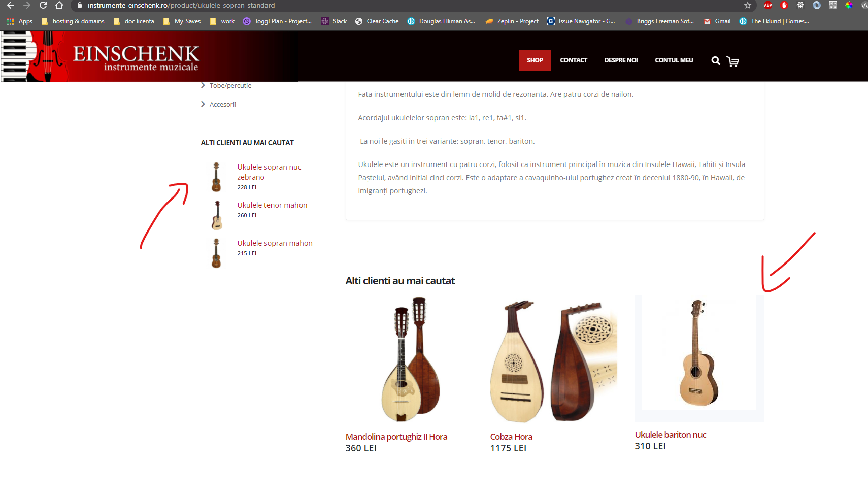
Task: Open the Apps grid shortcut
Action: click(x=20, y=21)
